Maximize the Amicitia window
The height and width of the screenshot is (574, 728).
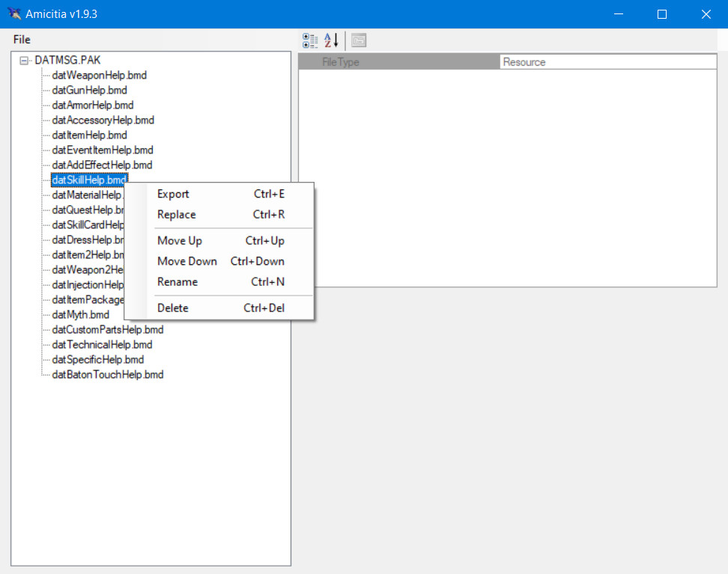pyautogui.click(x=661, y=14)
